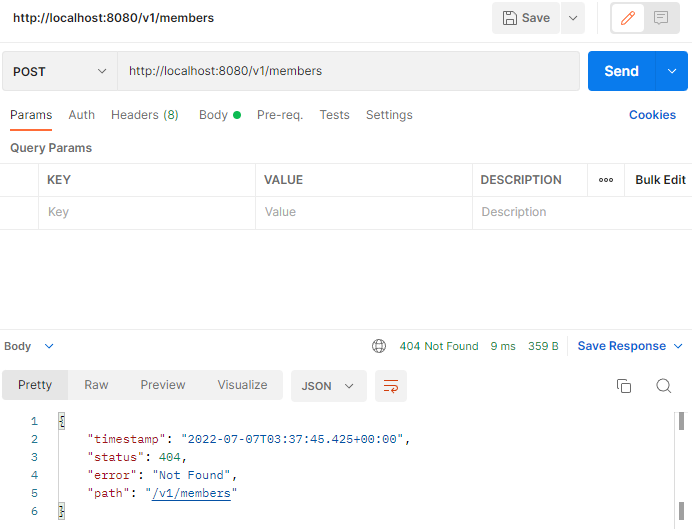Click the blue Send button
The width and height of the screenshot is (692, 529).
click(x=621, y=71)
